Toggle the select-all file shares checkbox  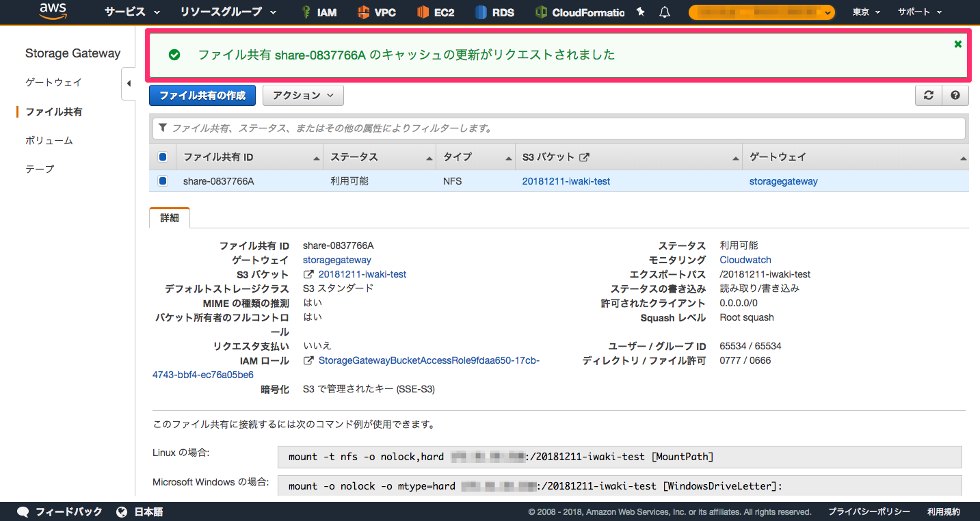[163, 157]
